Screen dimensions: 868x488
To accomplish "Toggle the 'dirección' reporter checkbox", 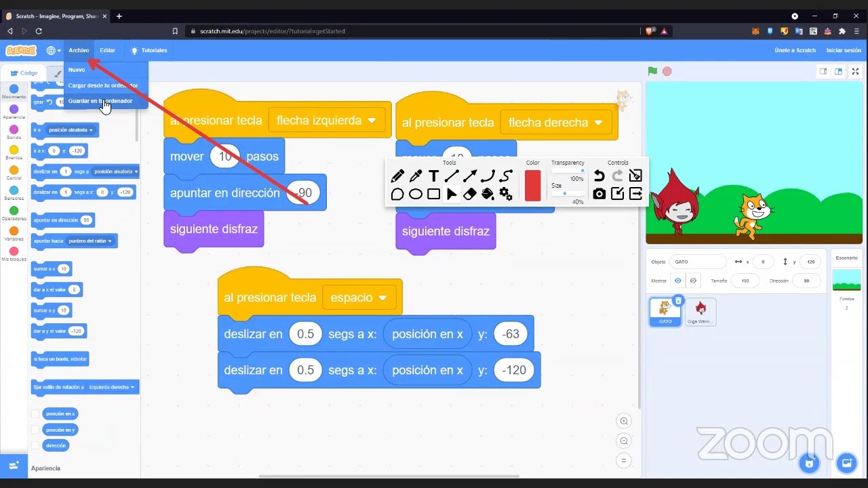I will click(35, 445).
